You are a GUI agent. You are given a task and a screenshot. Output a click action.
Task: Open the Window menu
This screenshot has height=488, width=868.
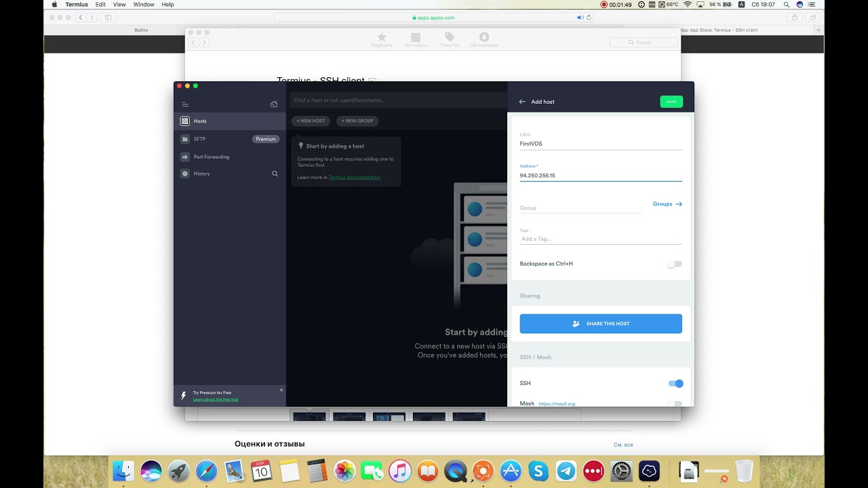144,5
